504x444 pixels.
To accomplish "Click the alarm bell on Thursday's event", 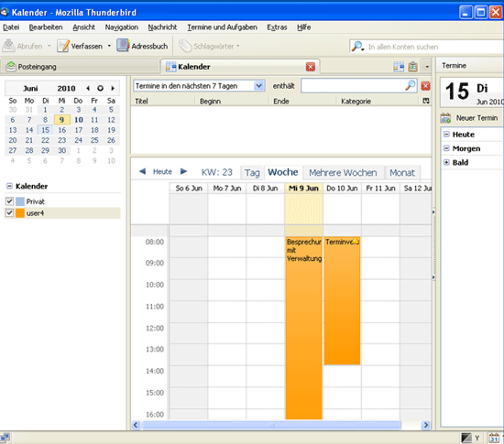I will [x=356, y=241].
